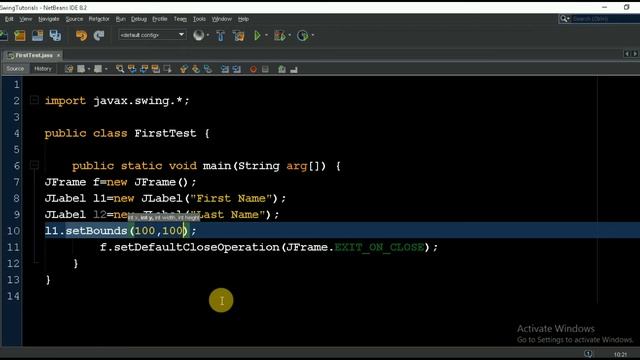
Task: Click the Find Selection magnifier icon
Action: tap(120, 69)
